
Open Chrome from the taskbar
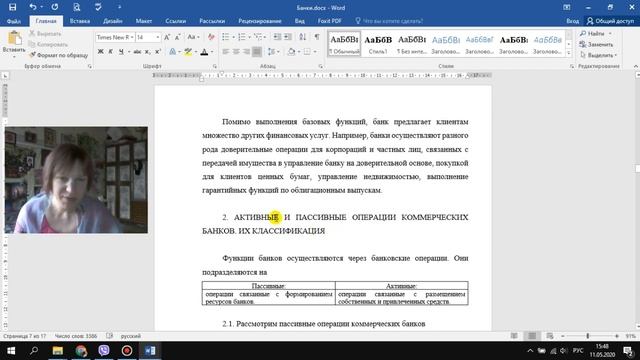(x=81, y=351)
